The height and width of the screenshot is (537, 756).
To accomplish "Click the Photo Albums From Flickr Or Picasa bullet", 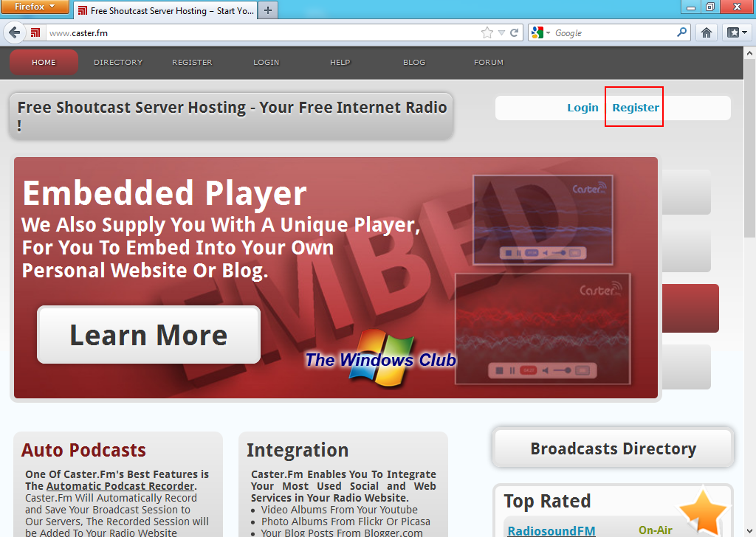I will coord(346,522).
